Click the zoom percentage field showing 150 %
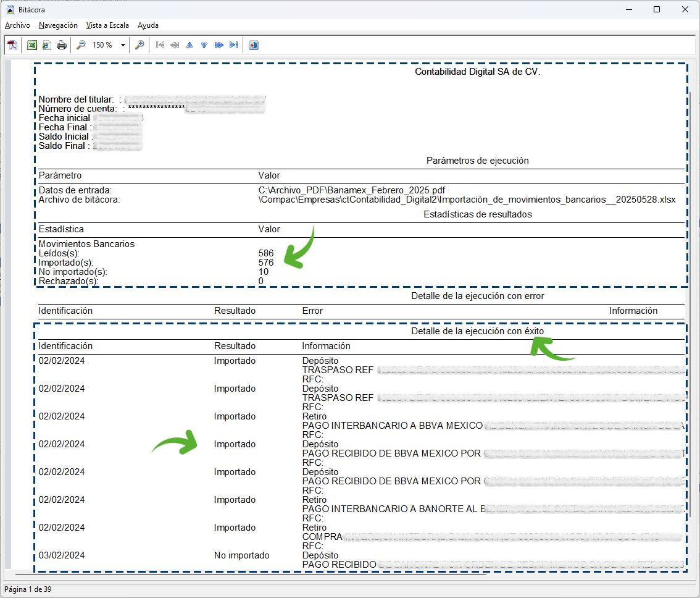Screen dimensions: 700x598 (102, 45)
